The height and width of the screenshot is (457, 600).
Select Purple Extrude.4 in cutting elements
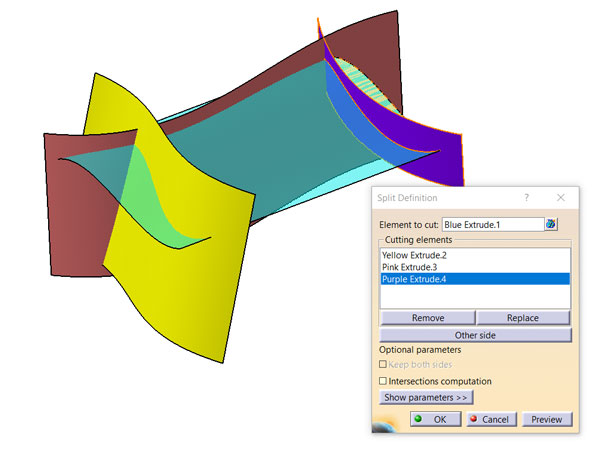click(x=475, y=279)
